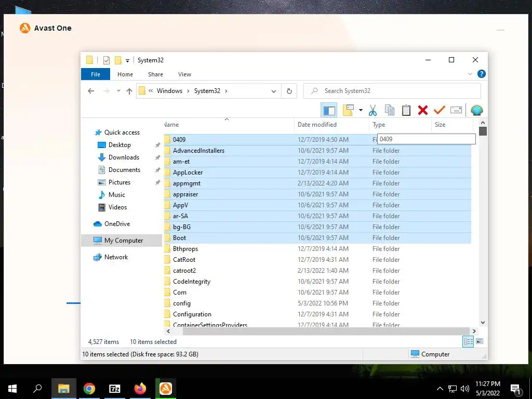Paste from clipboard toolbar icon
532x399 pixels.
coord(406,110)
